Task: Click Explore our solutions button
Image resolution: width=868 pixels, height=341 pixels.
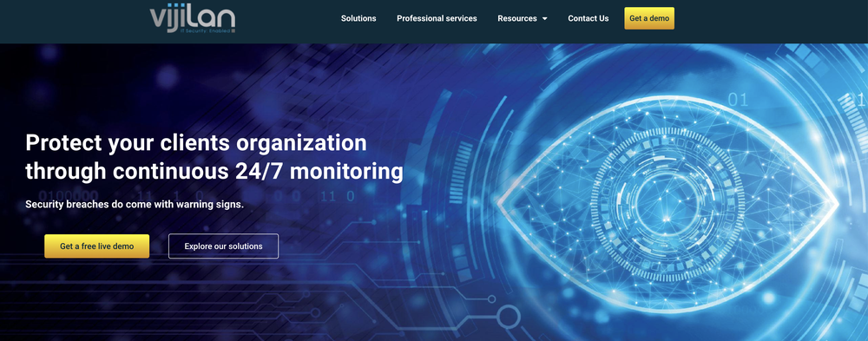Action: click(x=223, y=246)
